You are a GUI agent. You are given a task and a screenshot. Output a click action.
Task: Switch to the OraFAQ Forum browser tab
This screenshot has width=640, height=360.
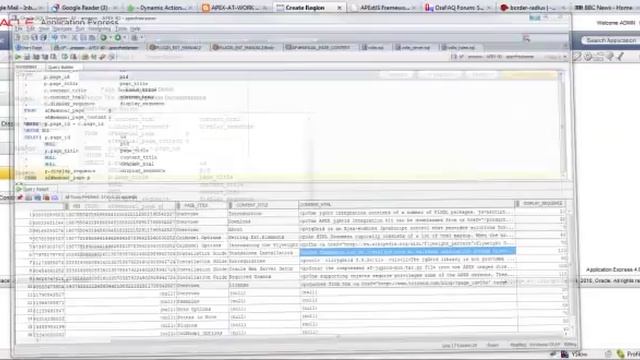tap(458, 7)
